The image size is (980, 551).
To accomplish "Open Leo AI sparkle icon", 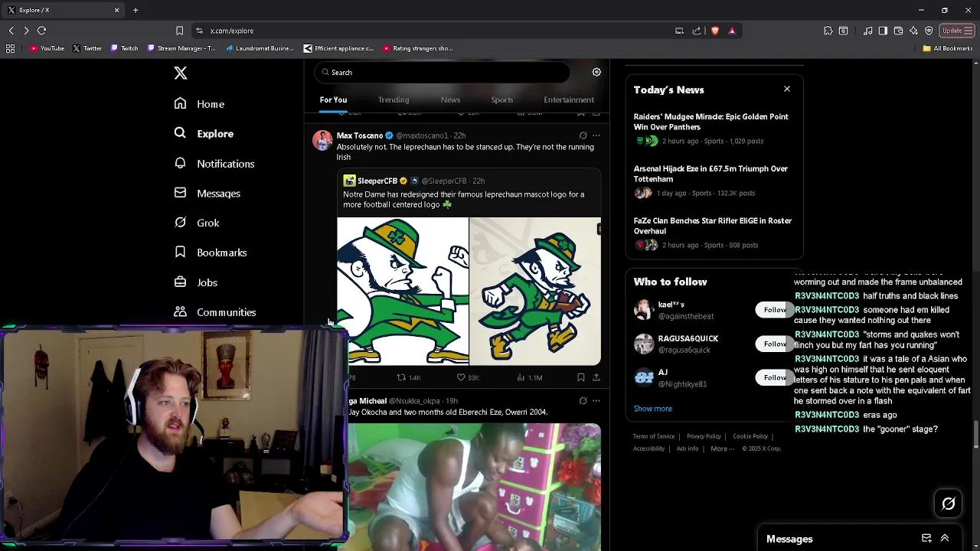I will 913,31.
